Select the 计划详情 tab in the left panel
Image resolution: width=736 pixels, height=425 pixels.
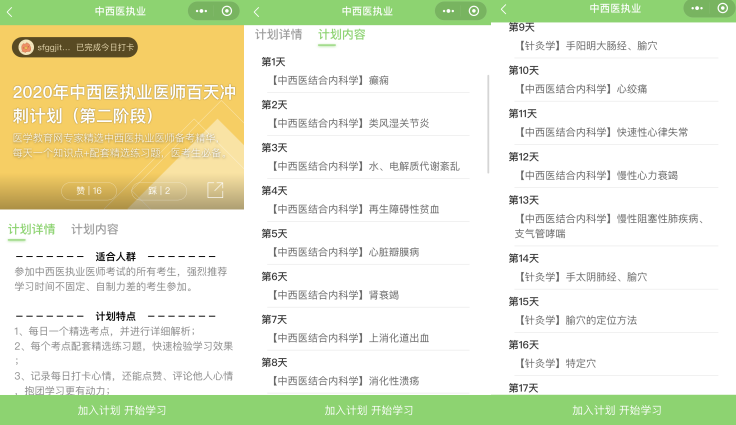click(x=32, y=229)
